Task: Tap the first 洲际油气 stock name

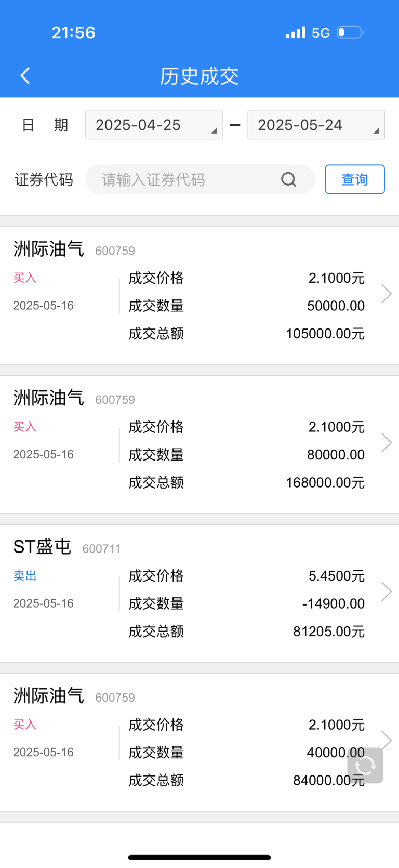Action: 48,249
